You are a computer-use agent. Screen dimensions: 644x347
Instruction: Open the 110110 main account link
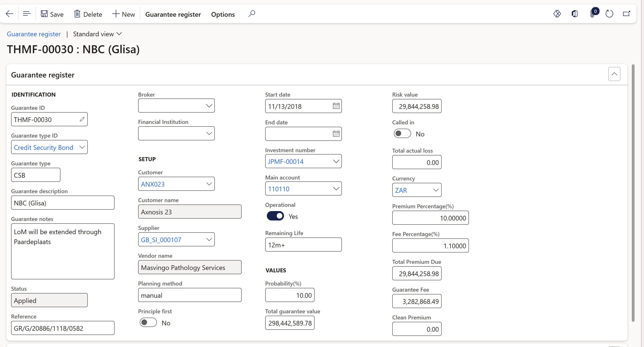[279, 189]
